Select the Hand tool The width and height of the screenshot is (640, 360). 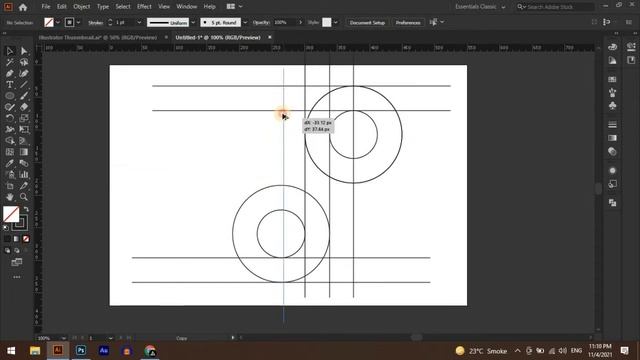click(x=10, y=197)
